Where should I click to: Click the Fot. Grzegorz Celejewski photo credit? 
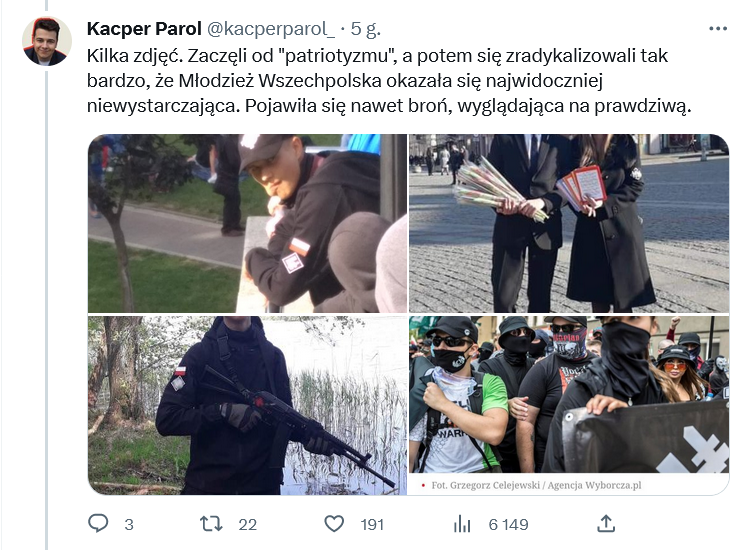click(536, 485)
